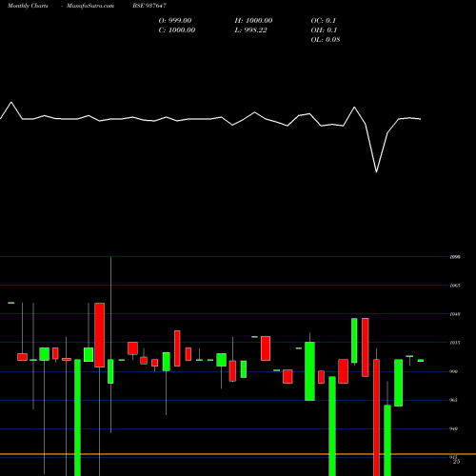Click the "OL: 0.08" reading
476x476 pixels.
(326, 39)
